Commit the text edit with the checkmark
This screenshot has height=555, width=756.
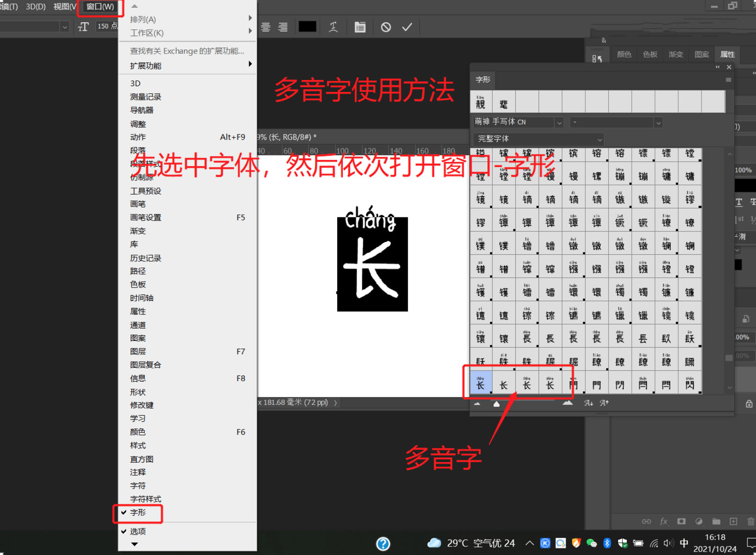(407, 27)
